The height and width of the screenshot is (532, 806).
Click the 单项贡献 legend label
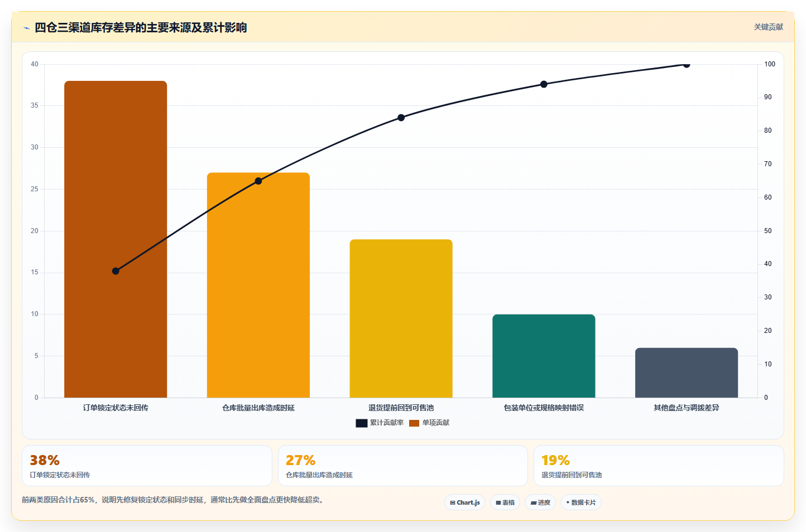(x=436, y=423)
